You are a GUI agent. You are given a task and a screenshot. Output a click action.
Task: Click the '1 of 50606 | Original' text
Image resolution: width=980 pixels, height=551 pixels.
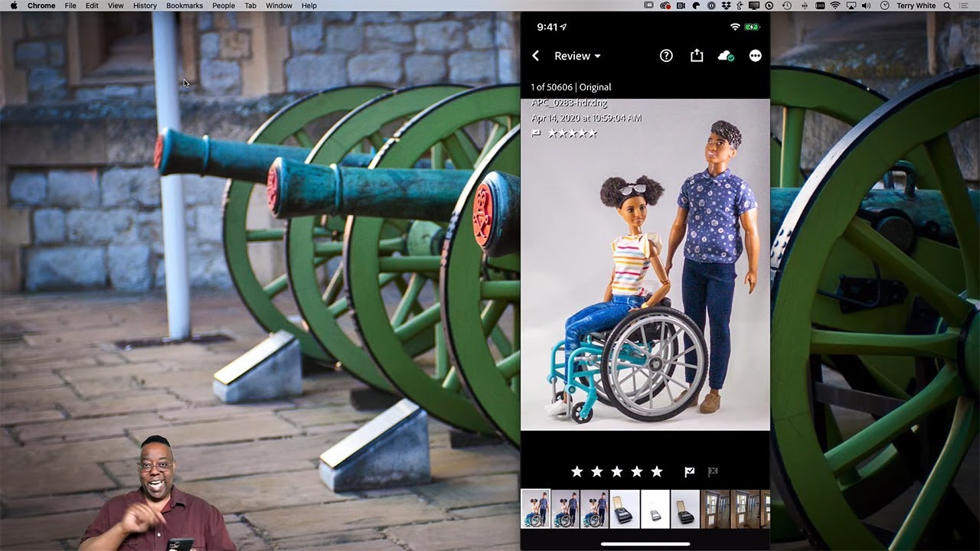(571, 87)
